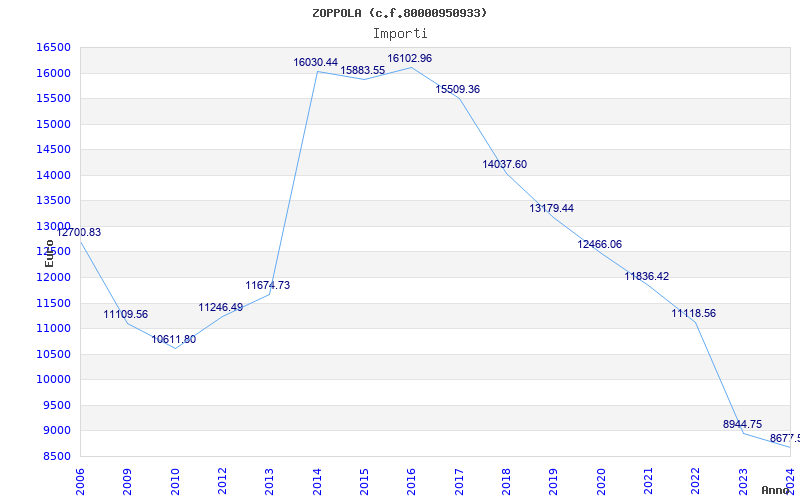800x500 pixels.
Task: Click the y-axis value 16000
Action: tap(53, 73)
